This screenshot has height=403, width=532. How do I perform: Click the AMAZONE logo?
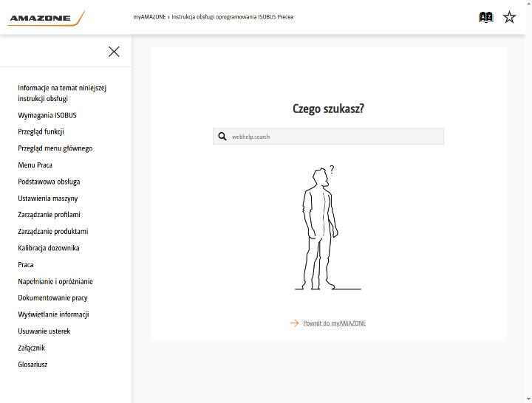click(x=46, y=18)
